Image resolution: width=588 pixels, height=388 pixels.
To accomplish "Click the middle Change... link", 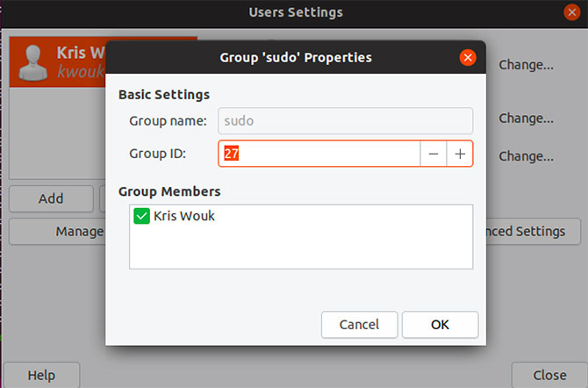I will (x=526, y=119).
